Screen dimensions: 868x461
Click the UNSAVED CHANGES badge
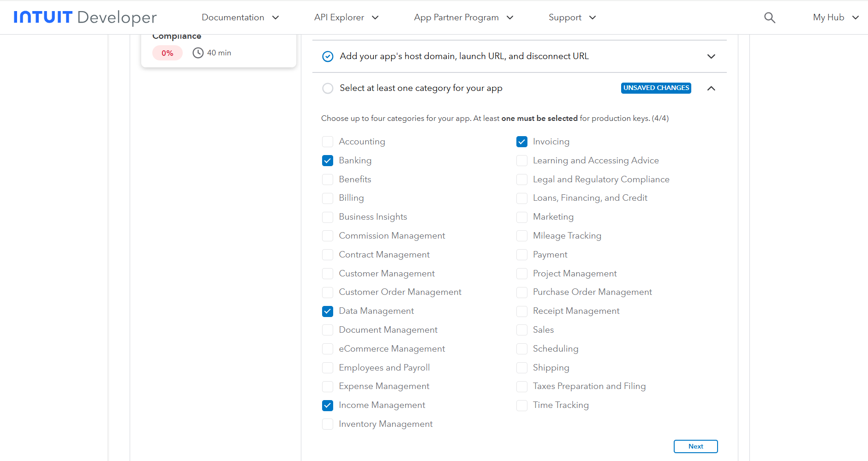(x=656, y=88)
